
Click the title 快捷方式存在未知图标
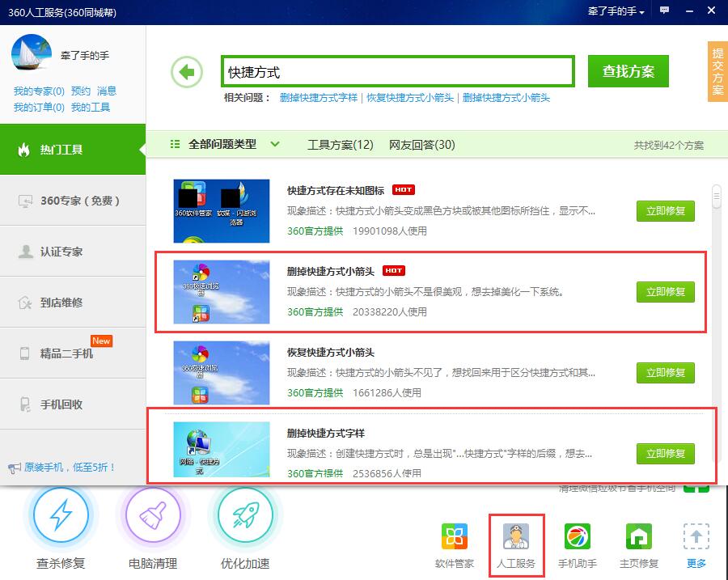[x=336, y=190]
